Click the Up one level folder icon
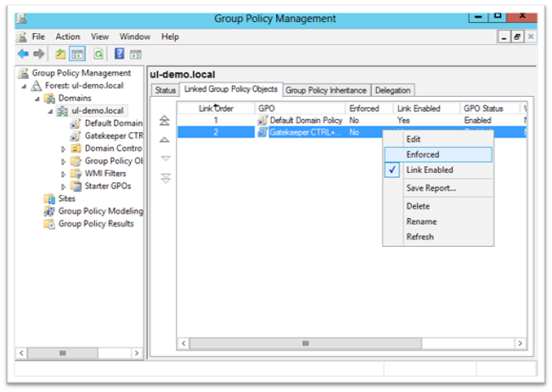The width and height of the screenshot is (552, 392). [x=61, y=54]
